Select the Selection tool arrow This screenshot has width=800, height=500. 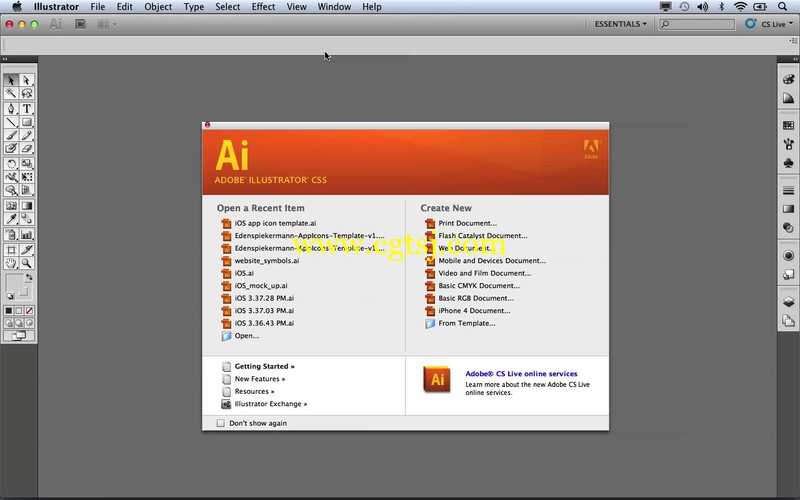pyautogui.click(x=11, y=81)
